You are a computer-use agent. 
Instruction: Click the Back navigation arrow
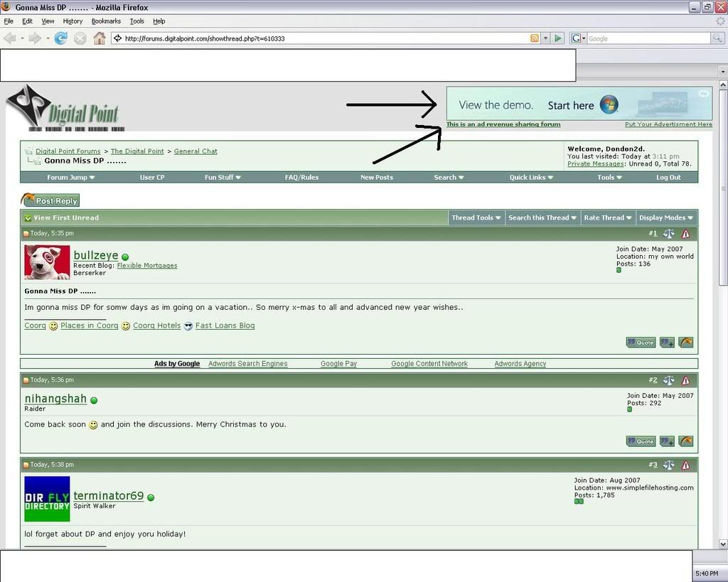click(10, 38)
